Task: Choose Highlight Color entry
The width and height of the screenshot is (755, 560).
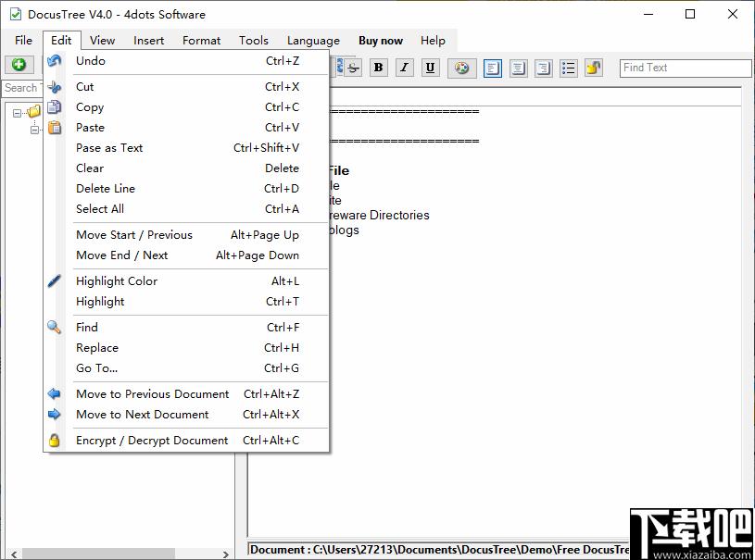Action: [x=186, y=281]
